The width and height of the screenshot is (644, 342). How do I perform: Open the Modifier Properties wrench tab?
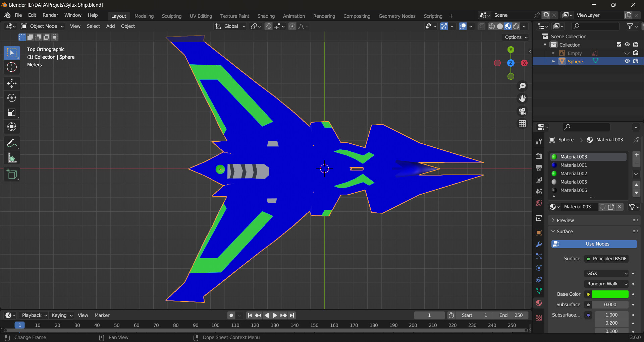(x=539, y=244)
